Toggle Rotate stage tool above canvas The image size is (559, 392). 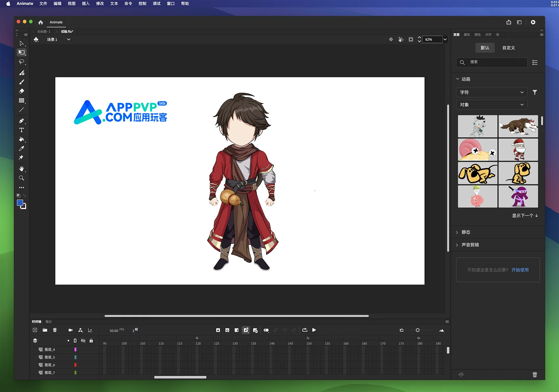[x=401, y=39]
